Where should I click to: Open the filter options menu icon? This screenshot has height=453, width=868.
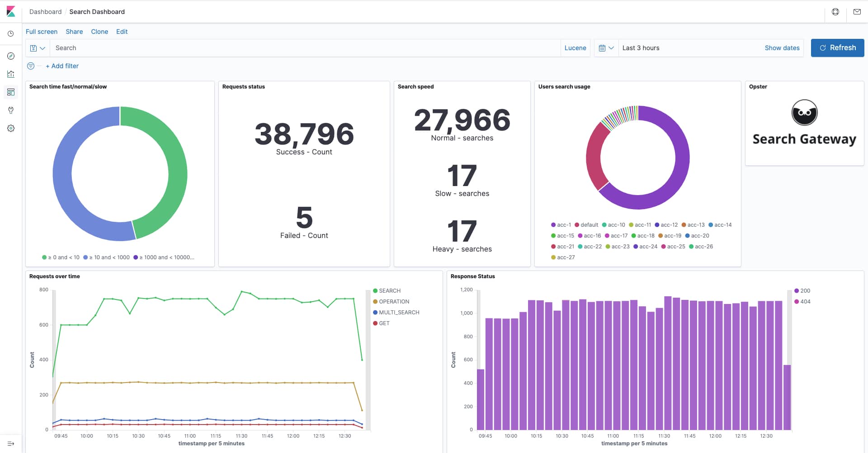click(31, 66)
